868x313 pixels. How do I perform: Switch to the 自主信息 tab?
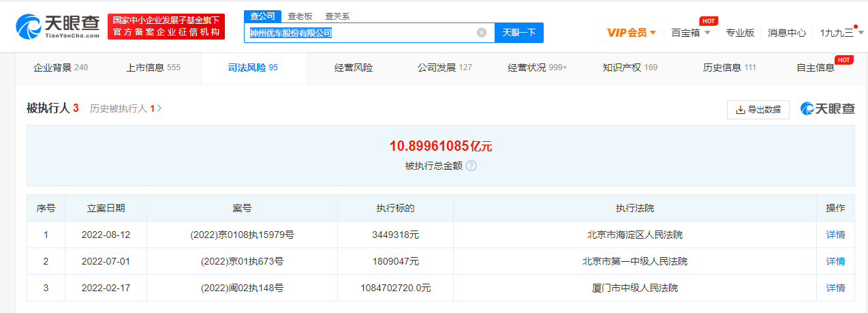point(816,68)
